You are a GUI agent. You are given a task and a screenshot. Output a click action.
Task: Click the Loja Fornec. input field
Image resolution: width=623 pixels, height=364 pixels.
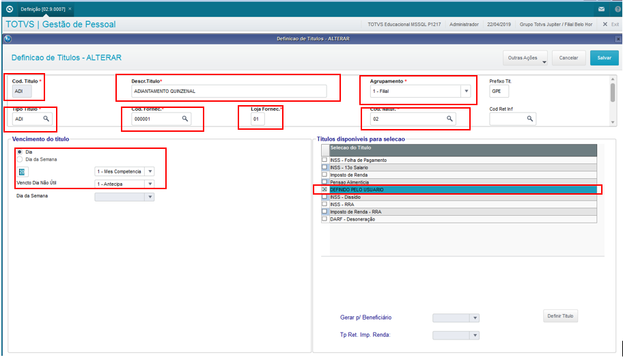pos(258,119)
